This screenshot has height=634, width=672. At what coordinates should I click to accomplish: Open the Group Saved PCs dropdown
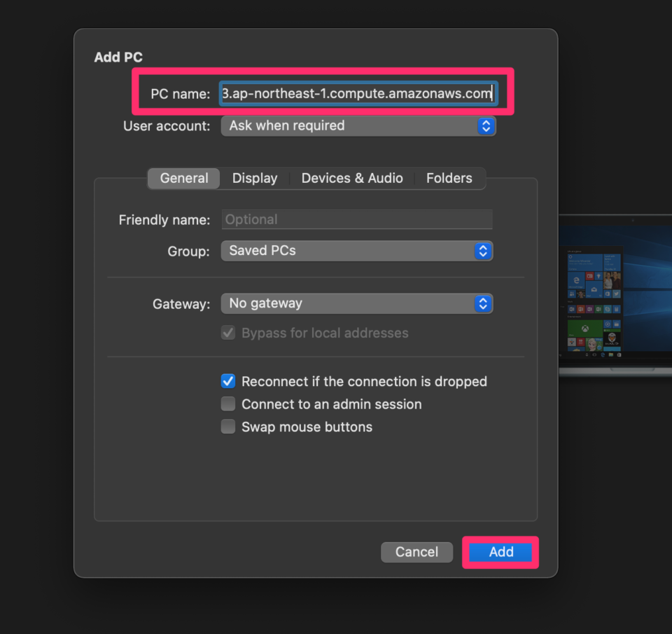[x=356, y=251]
